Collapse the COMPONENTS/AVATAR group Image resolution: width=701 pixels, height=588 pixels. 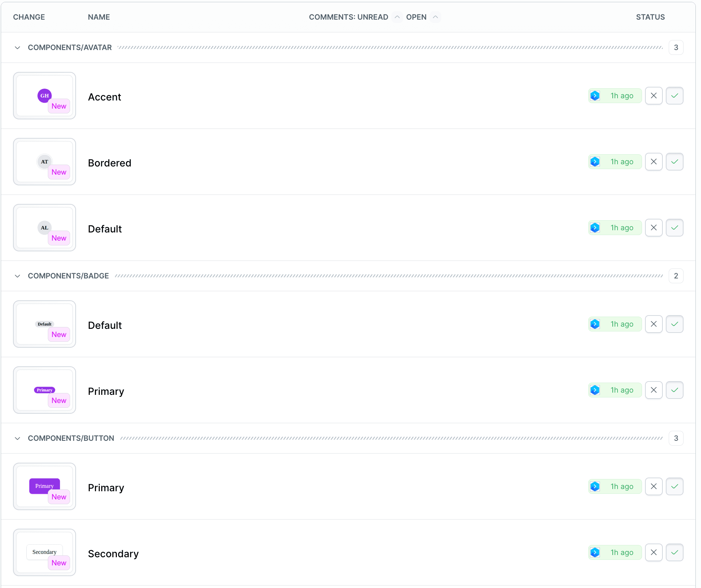click(x=17, y=47)
